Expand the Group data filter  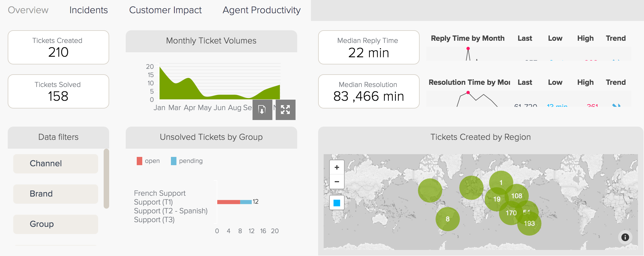tap(56, 224)
